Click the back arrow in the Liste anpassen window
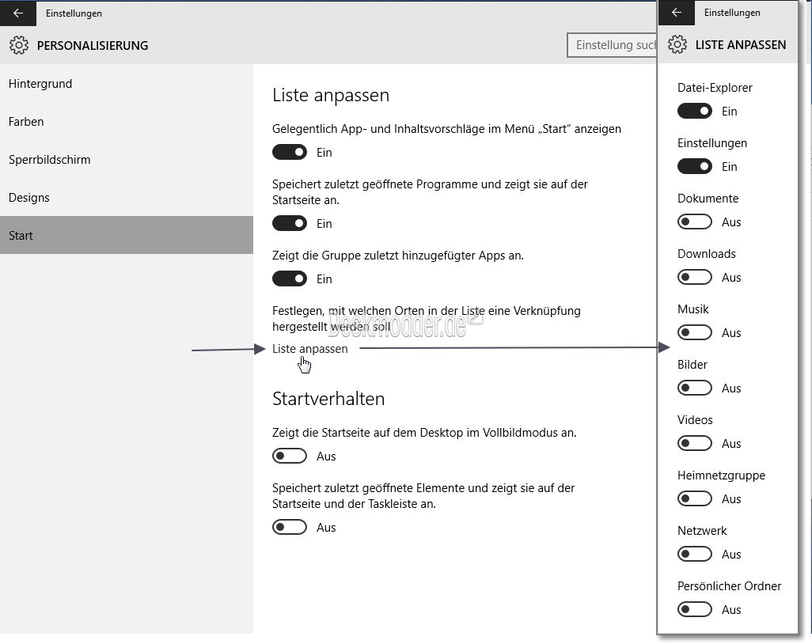Screen dimensions: 812x644 coord(677,13)
